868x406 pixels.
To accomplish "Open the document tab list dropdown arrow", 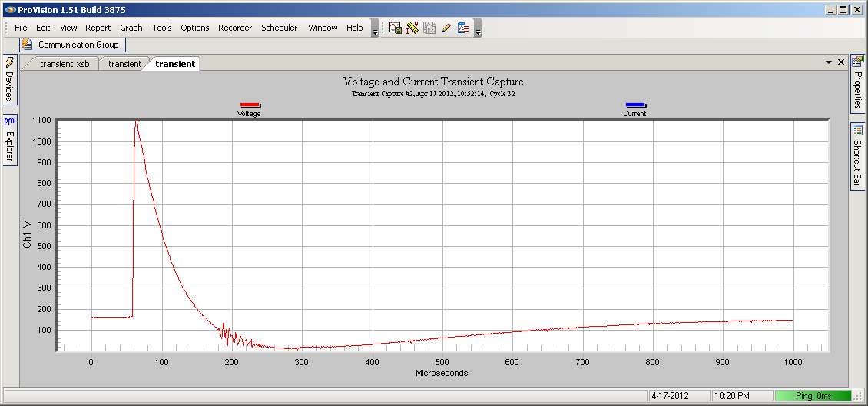I will (830, 62).
